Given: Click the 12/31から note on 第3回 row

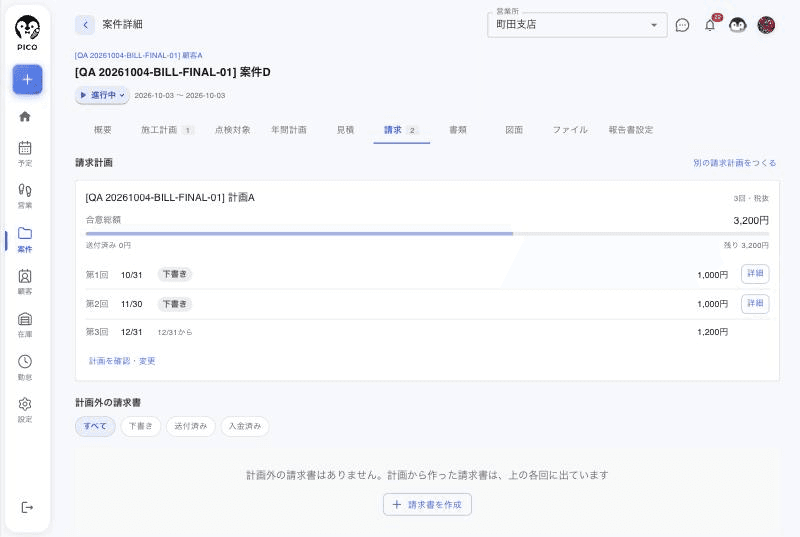Looking at the screenshot, I should coord(175,333).
